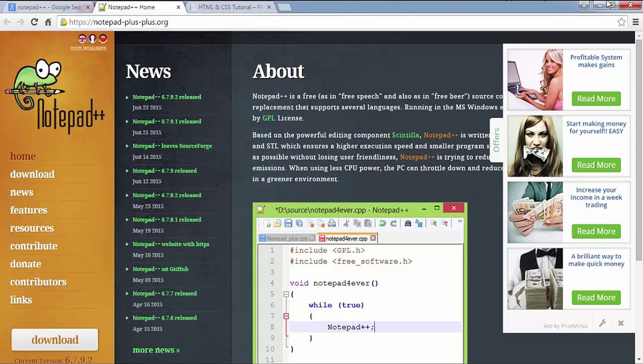Image resolution: width=643 pixels, height=364 pixels.
Task: Reload the Notepad++ page
Action: (x=34, y=22)
